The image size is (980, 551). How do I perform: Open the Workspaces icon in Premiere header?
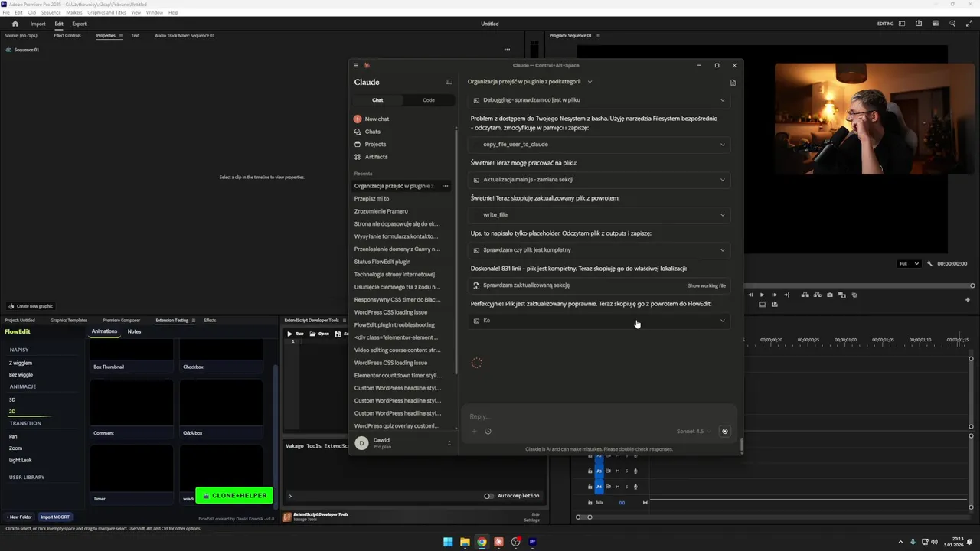point(902,24)
